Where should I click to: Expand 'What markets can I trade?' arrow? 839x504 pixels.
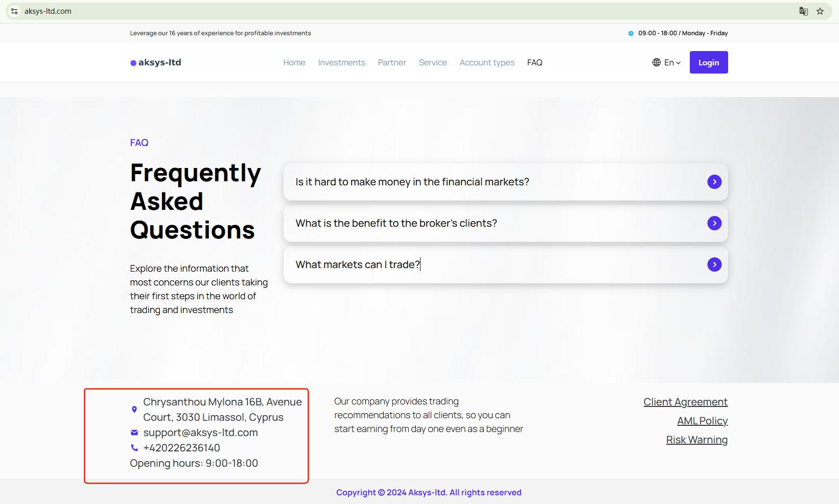tap(714, 265)
